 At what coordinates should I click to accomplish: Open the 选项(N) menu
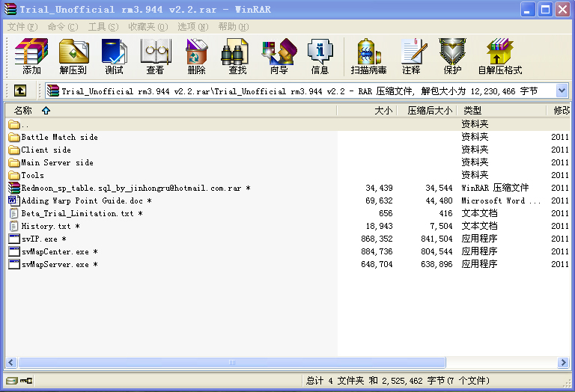tap(193, 27)
